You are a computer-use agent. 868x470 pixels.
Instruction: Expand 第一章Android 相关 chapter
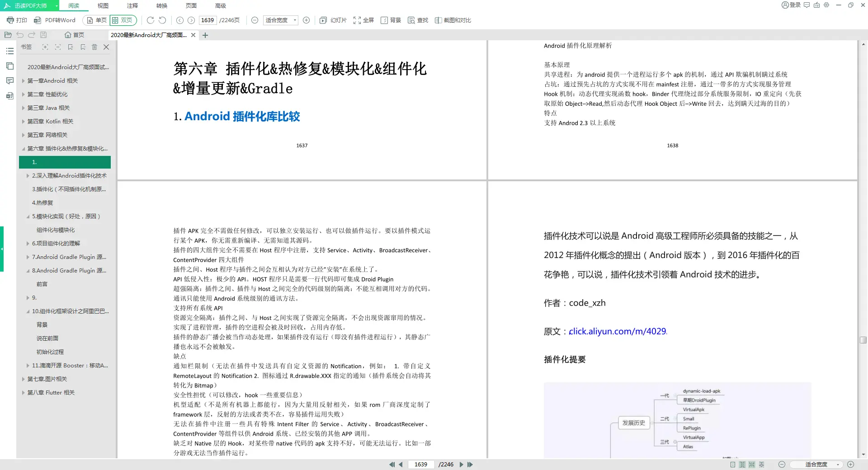(x=24, y=80)
